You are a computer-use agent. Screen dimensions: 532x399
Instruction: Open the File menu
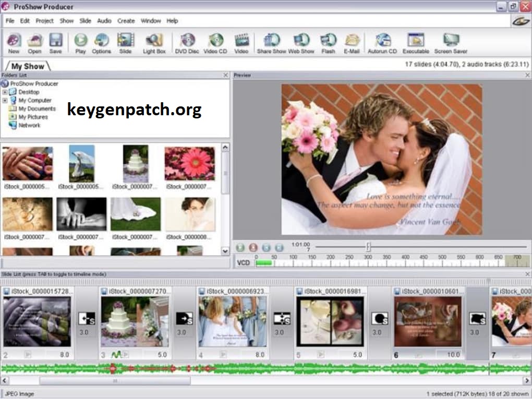click(x=10, y=21)
